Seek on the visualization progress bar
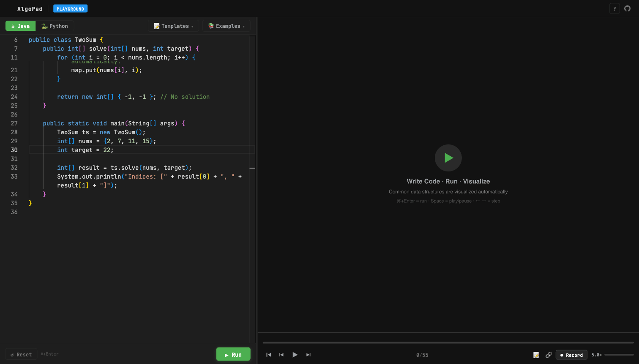 pyautogui.click(x=448, y=342)
